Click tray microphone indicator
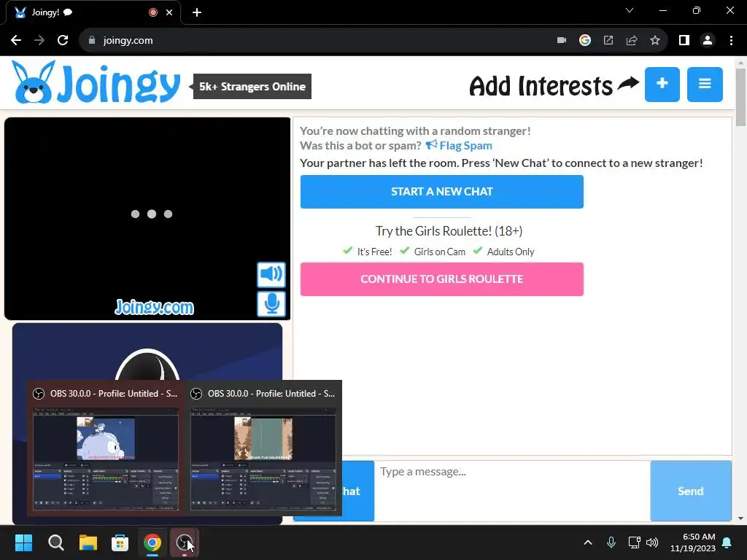747x560 pixels. pos(611,542)
